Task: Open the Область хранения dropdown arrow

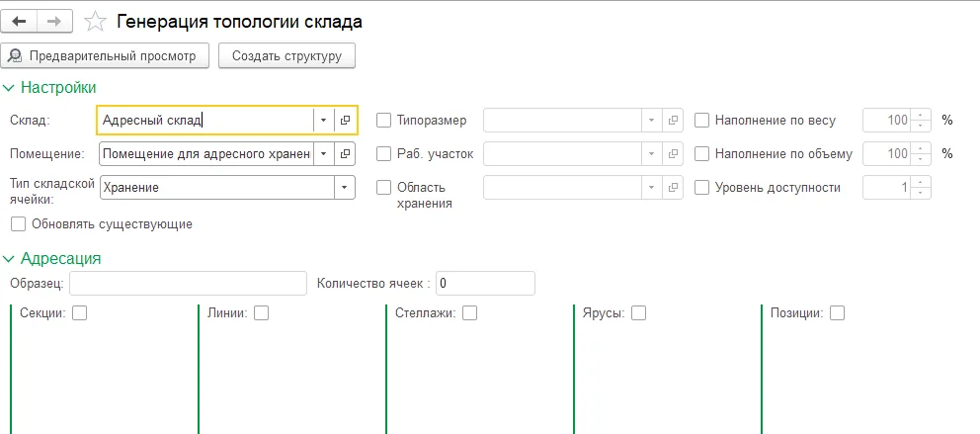Action: (x=651, y=187)
